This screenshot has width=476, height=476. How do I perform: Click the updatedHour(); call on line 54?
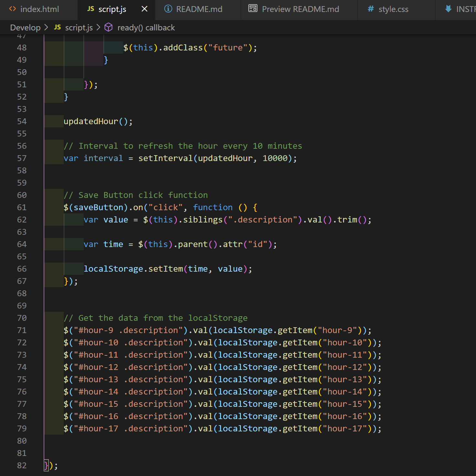coord(98,121)
